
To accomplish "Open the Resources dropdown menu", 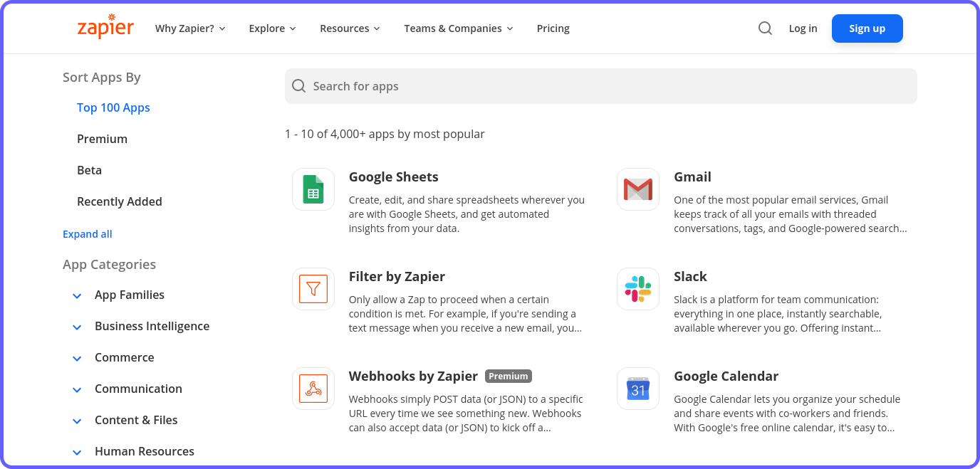I will [350, 28].
